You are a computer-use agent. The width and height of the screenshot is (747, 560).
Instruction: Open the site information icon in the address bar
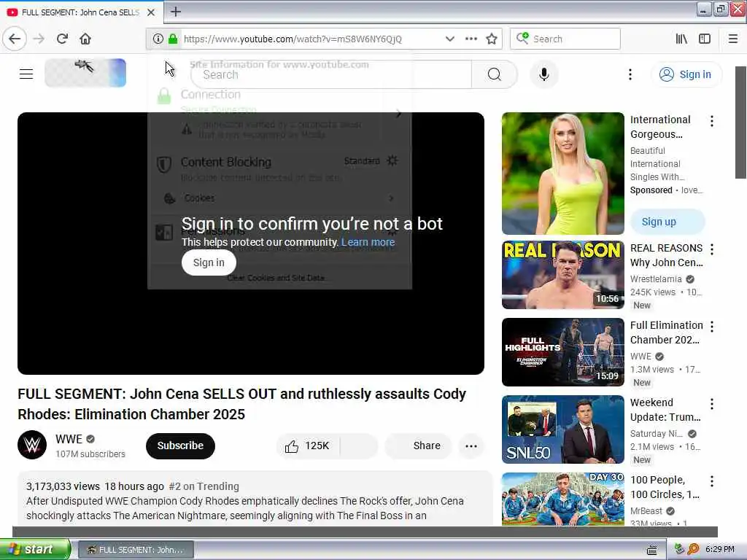(x=158, y=39)
